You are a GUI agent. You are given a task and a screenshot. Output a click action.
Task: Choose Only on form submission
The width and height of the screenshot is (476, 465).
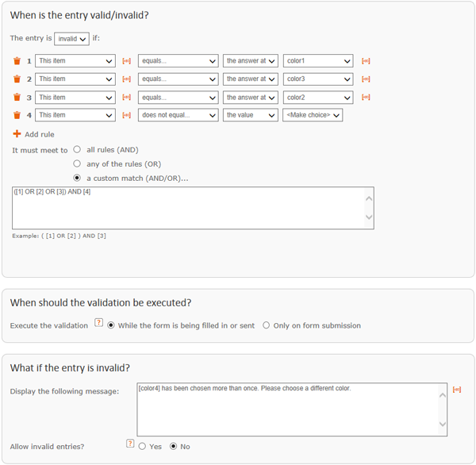tap(267, 325)
